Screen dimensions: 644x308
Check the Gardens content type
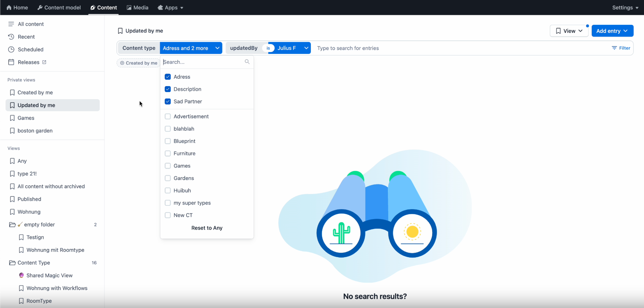click(168, 178)
